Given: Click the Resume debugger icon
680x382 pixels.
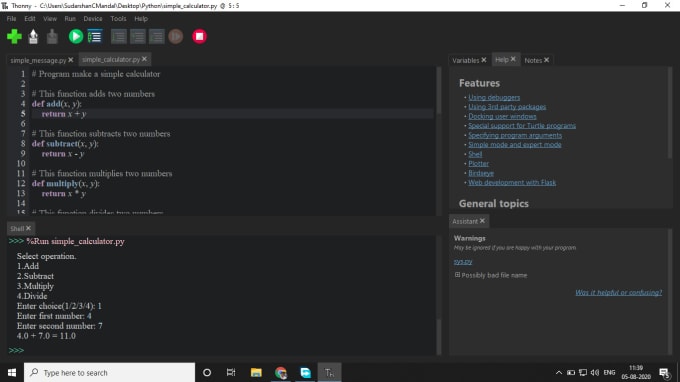Looking at the screenshot, I should 176,36.
